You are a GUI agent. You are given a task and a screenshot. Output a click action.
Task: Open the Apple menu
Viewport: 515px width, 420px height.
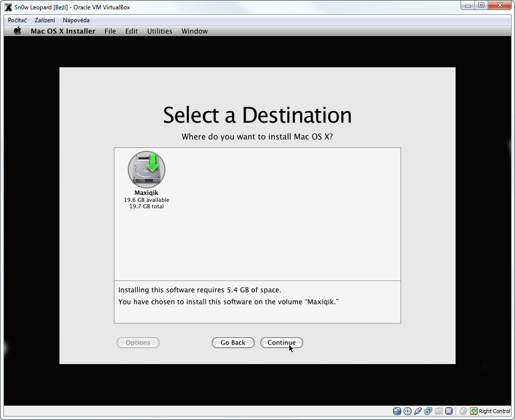17,31
